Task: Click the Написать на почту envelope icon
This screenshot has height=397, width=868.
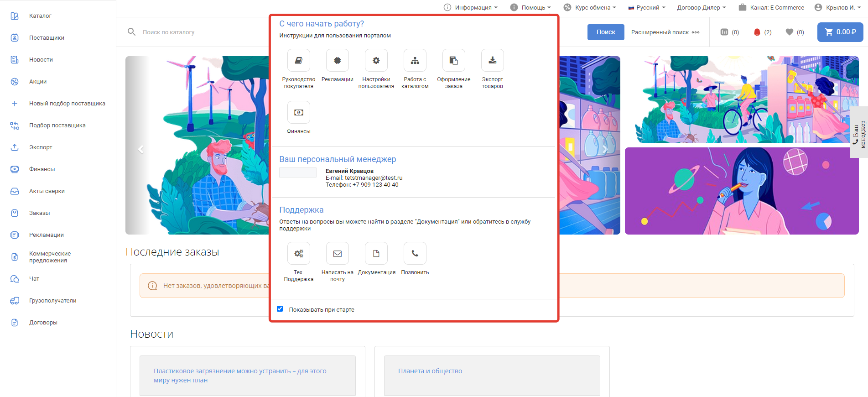Action: [x=337, y=254]
